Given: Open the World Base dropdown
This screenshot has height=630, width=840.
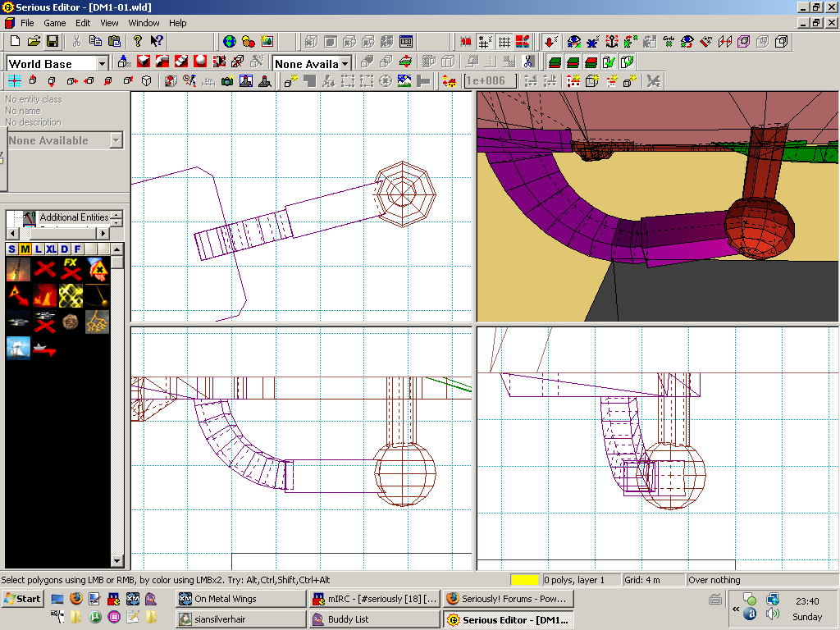Looking at the screenshot, I should coord(103,63).
